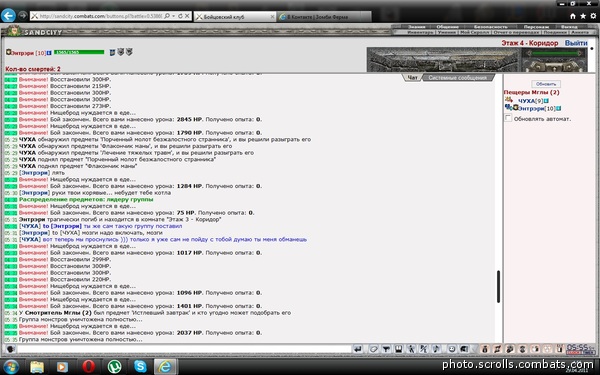Click the browser address bar URL

click(101, 16)
